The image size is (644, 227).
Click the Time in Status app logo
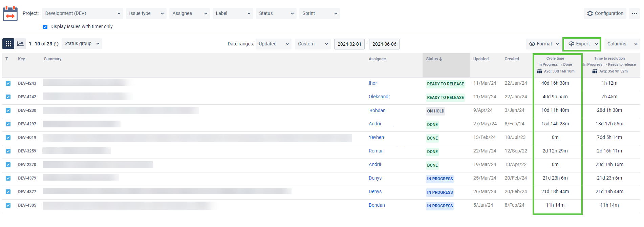tap(10, 14)
